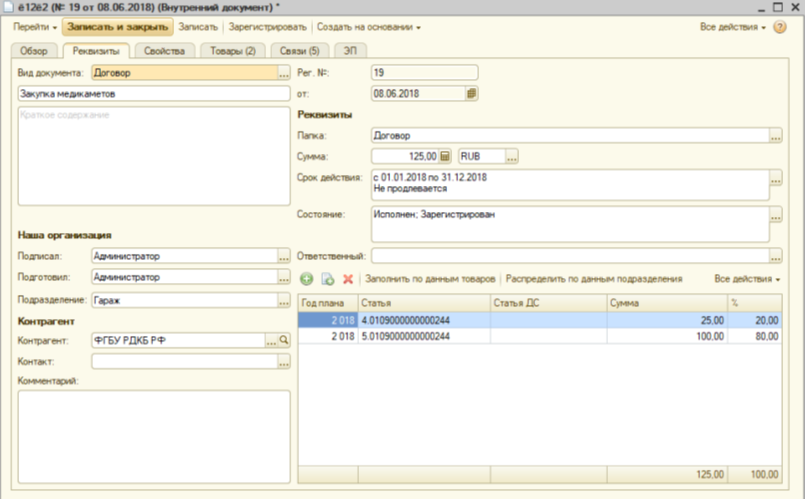Click magnifier icon next to Контрагент field
The image size is (805, 499).
[284, 341]
